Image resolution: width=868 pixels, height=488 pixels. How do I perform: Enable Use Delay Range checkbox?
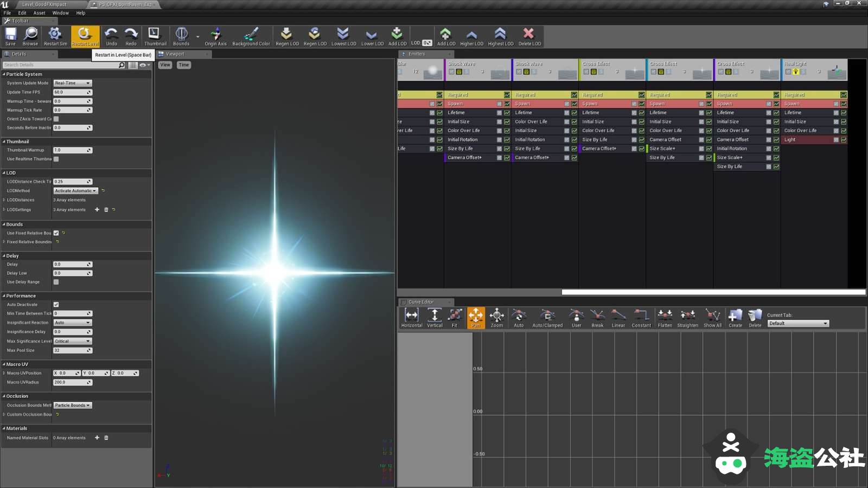(x=56, y=282)
